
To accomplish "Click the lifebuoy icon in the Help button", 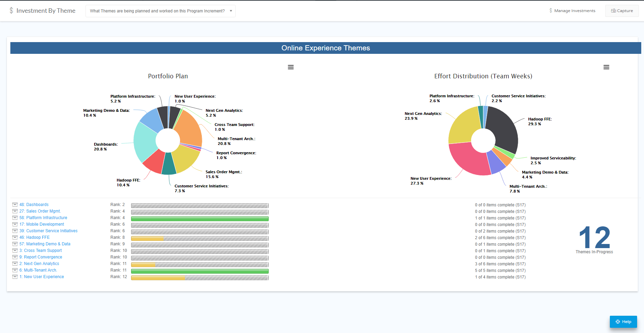I will click(618, 322).
